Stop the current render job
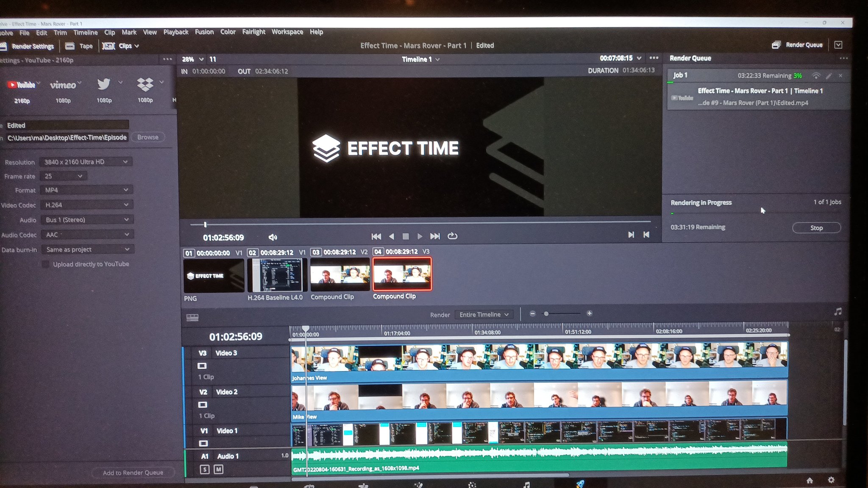 tap(816, 227)
